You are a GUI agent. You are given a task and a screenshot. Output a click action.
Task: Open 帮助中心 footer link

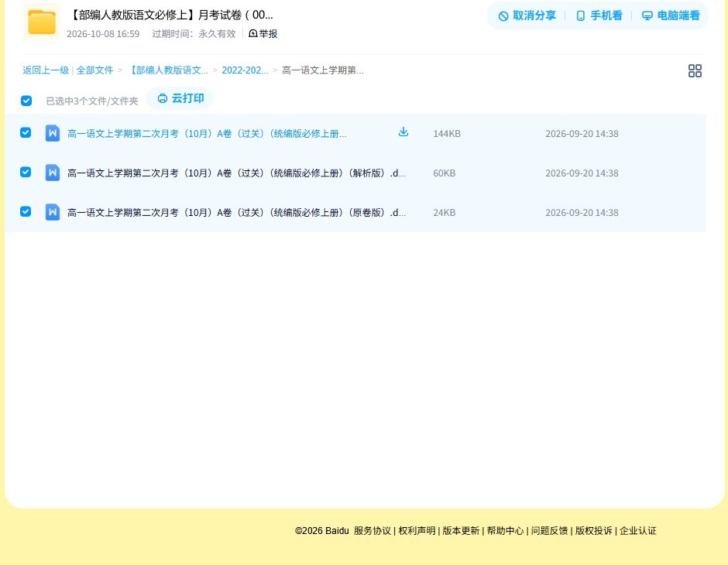pyautogui.click(x=505, y=531)
